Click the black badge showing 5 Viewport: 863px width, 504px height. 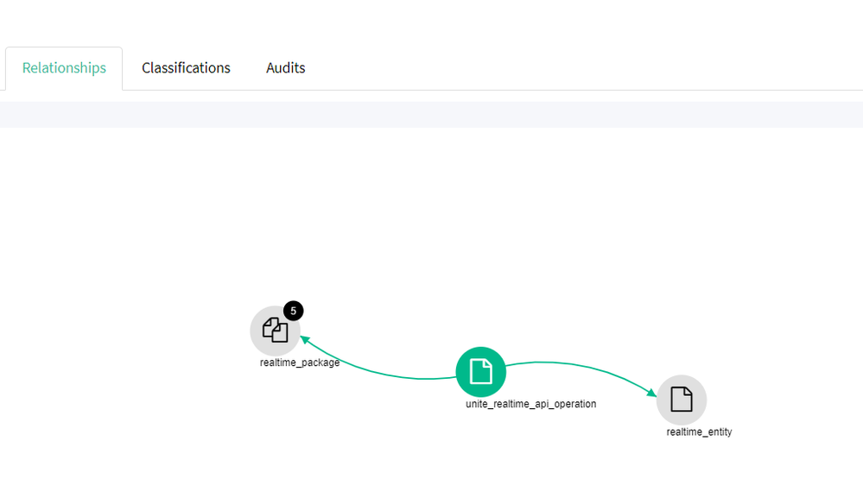coord(294,311)
